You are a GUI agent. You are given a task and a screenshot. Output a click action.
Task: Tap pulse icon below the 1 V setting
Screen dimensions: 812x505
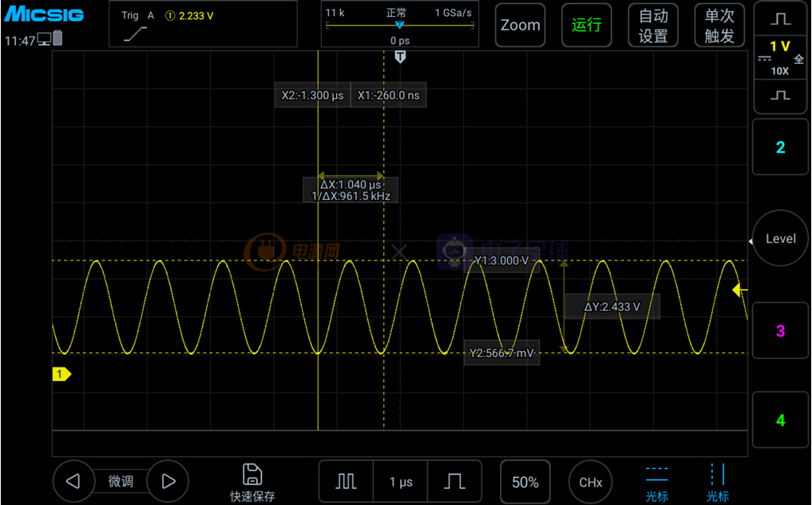pos(780,95)
